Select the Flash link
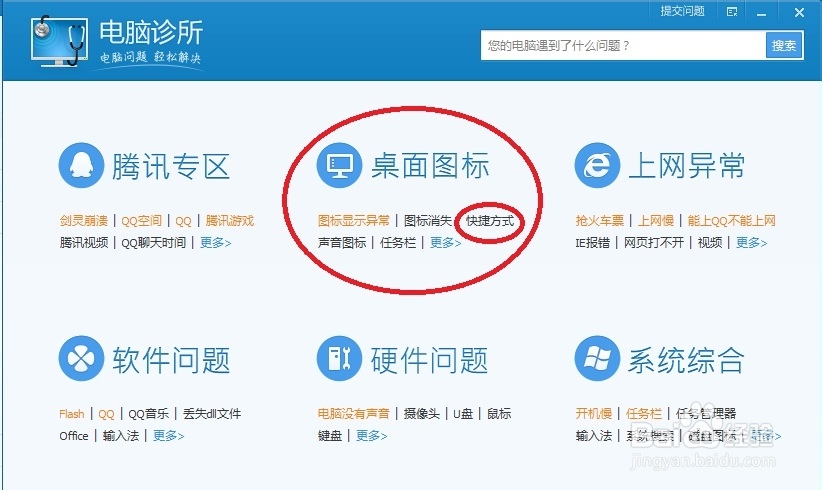822x490 pixels. pos(72,414)
